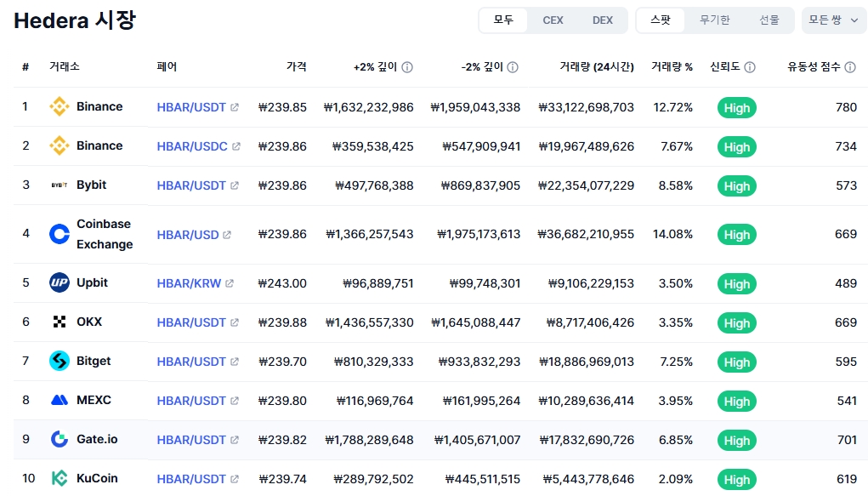The image size is (868, 496).
Task: Switch to the CEX filter tab
Action: pos(553,20)
